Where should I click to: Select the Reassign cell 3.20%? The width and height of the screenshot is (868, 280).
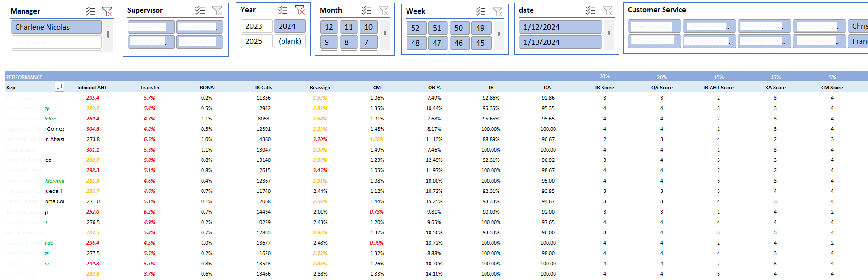pos(320,139)
